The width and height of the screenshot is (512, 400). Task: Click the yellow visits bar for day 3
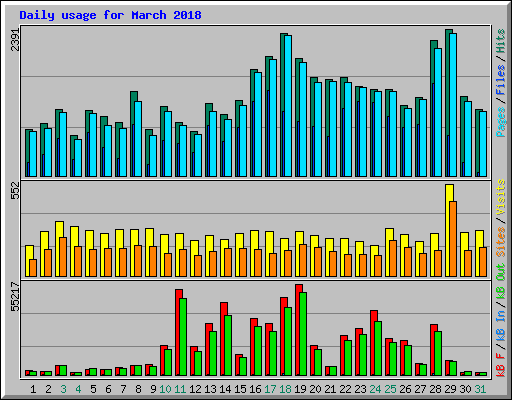59,249
